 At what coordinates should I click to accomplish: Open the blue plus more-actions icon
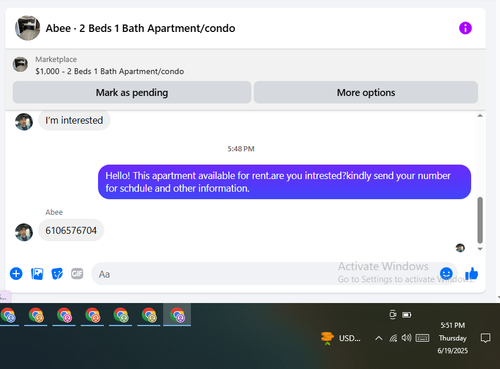coord(16,274)
